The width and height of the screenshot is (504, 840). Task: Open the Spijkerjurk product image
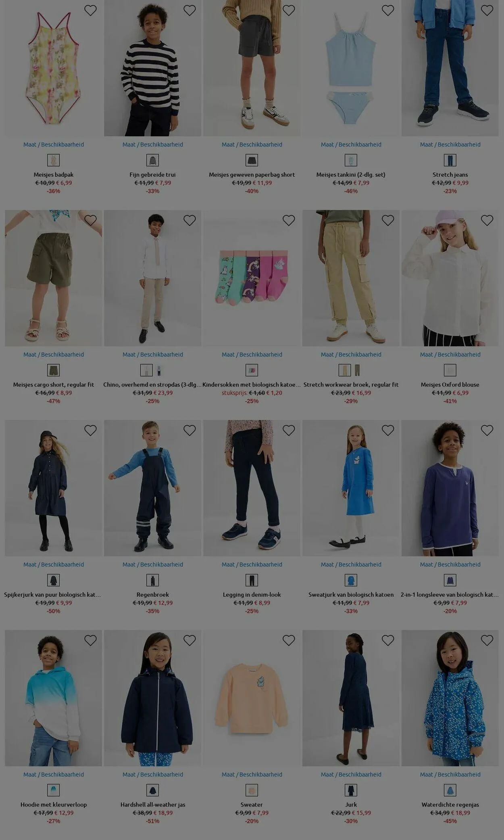click(x=54, y=488)
